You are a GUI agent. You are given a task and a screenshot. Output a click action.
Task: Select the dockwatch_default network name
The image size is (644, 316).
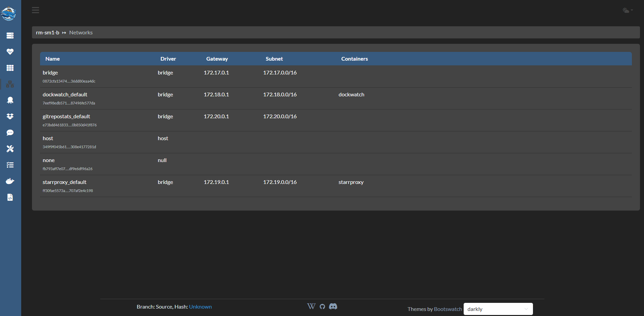point(65,94)
